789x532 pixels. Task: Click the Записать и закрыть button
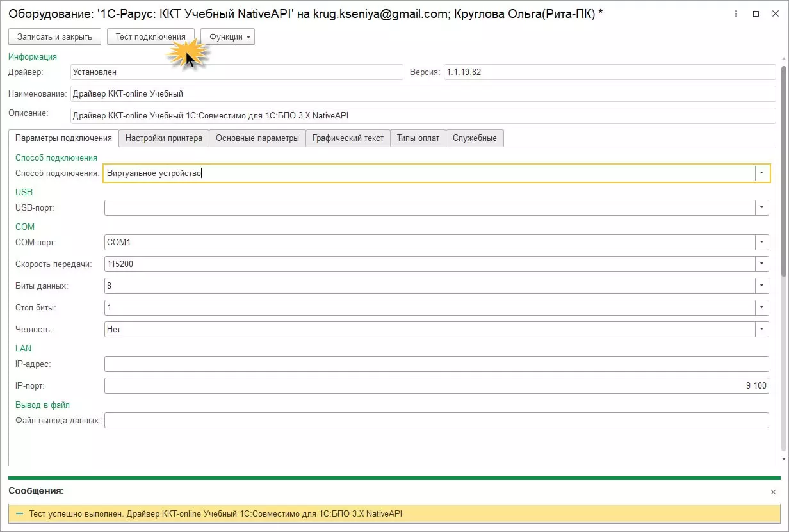[x=54, y=37]
